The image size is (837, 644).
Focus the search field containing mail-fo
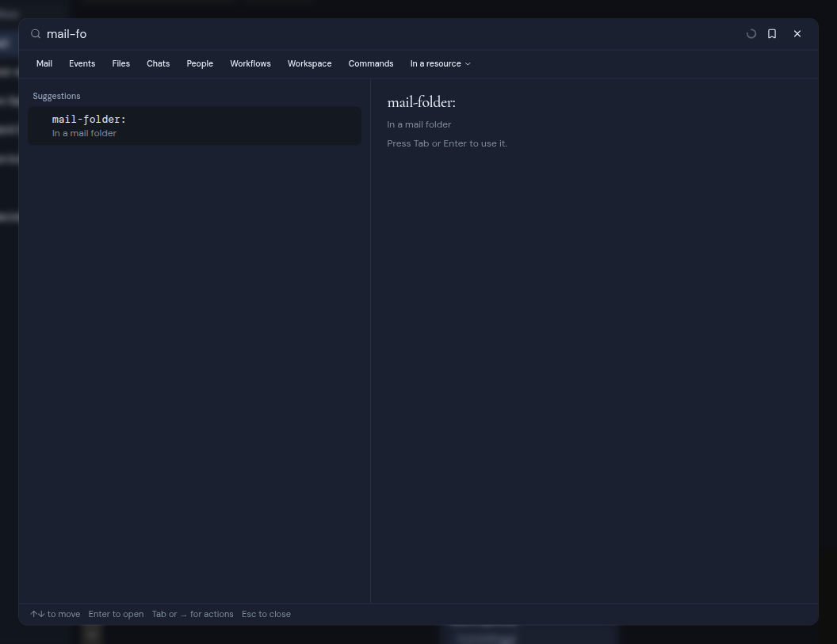(x=392, y=34)
